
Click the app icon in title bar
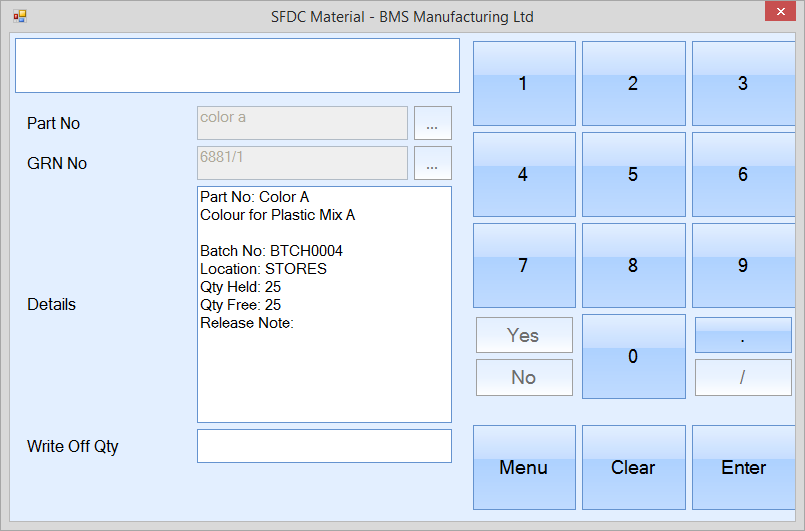coord(19,16)
